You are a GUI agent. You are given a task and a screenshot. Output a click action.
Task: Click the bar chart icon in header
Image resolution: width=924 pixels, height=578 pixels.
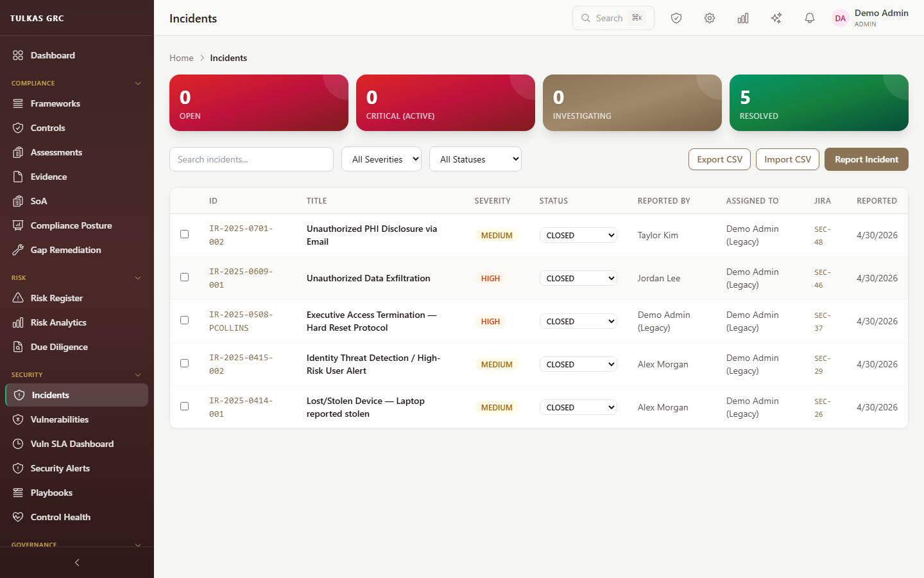[743, 18]
